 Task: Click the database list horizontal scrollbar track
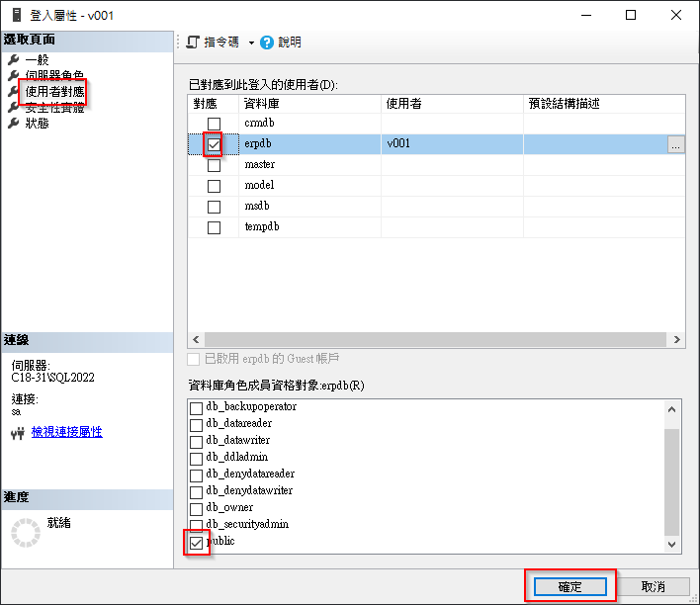pos(436,340)
